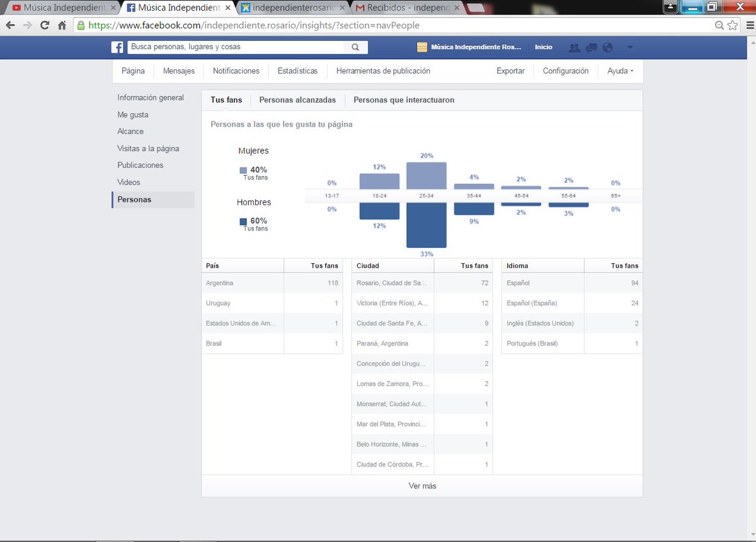Click the women 25-34 bar showing 20%
The height and width of the screenshot is (542, 756).
point(427,176)
